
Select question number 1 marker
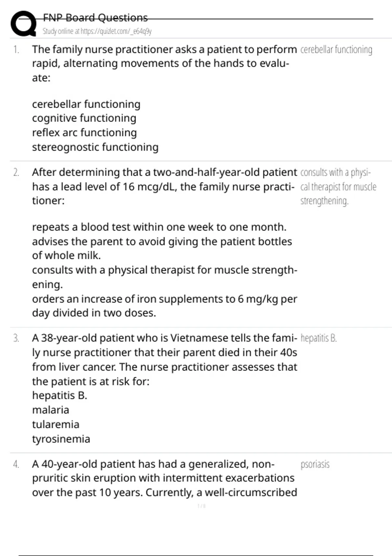(16, 50)
